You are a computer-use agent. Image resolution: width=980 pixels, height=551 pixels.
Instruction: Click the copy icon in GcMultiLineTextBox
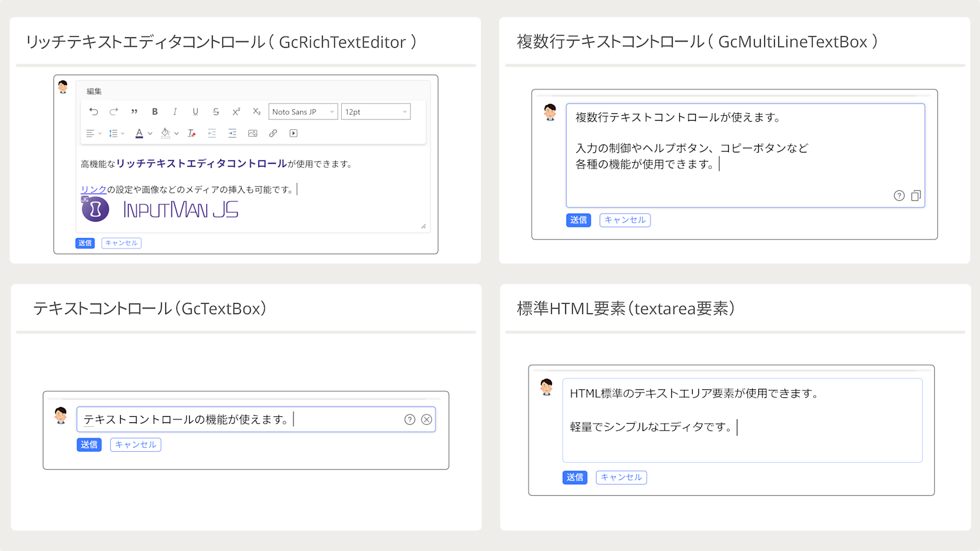[916, 196]
